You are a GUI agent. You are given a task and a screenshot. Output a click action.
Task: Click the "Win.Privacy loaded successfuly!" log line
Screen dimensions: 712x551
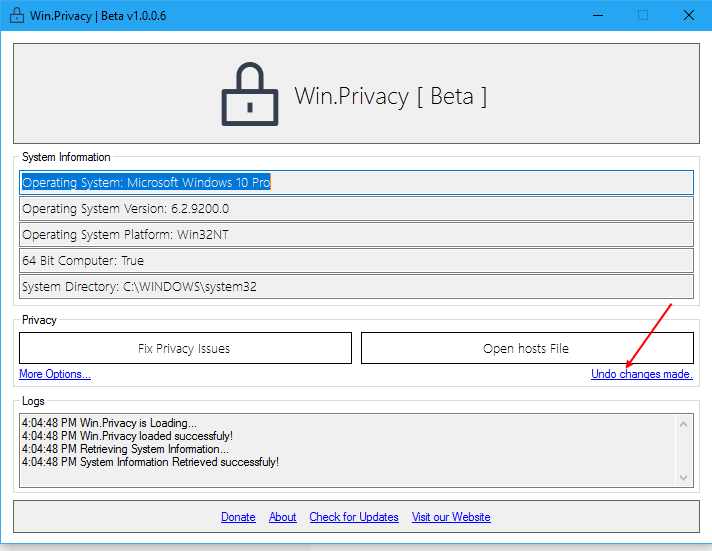click(127, 436)
